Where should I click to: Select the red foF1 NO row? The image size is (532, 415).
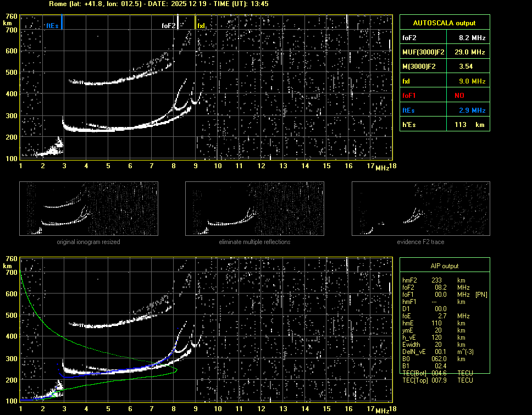(444, 95)
